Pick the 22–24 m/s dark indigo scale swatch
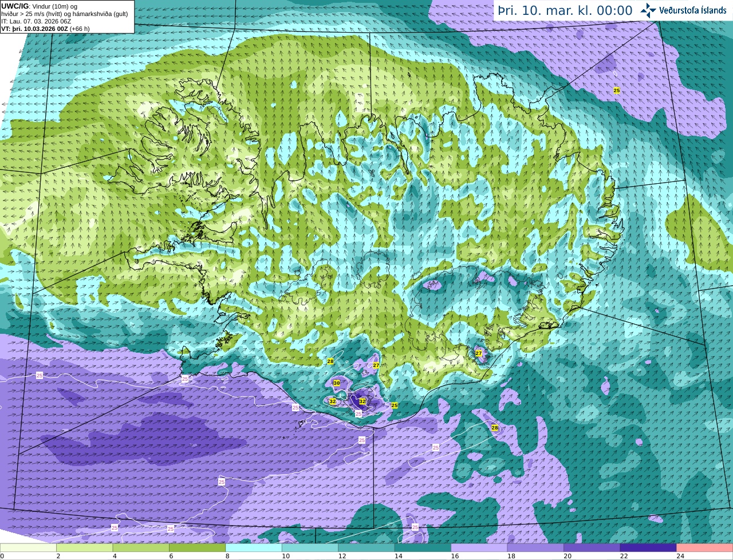 pos(648,547)
